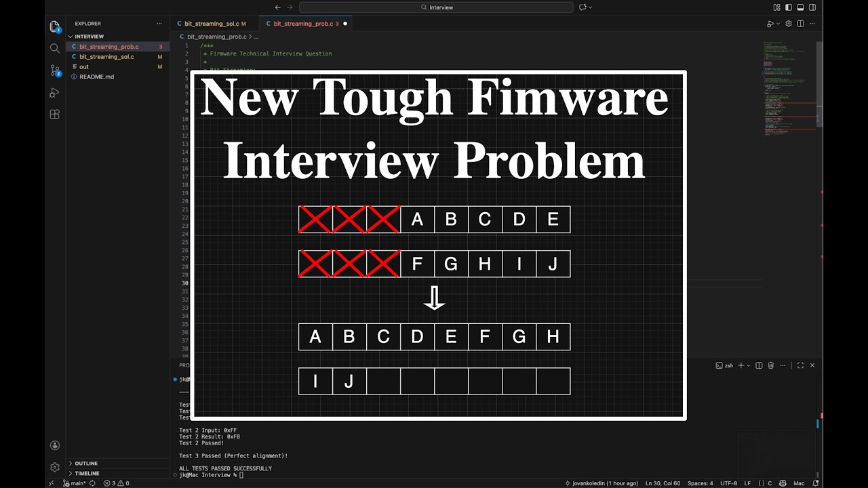Go back with the navigation arrow

[x=278, y=7]
